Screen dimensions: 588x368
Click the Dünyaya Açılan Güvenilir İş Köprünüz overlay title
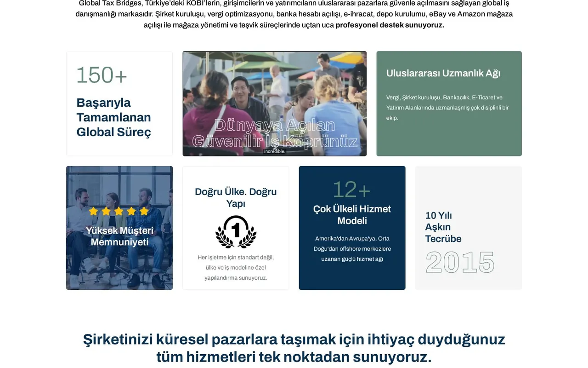click(275, 133)
